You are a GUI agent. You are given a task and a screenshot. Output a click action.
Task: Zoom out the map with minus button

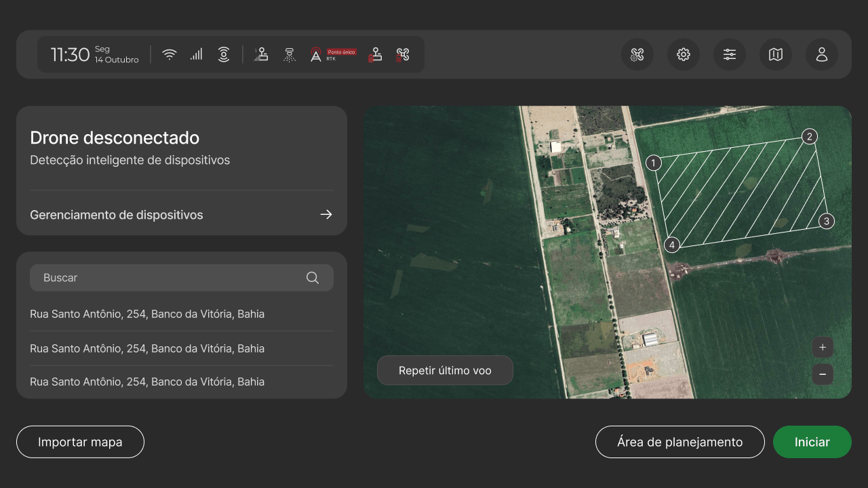[x=823, y=374]
